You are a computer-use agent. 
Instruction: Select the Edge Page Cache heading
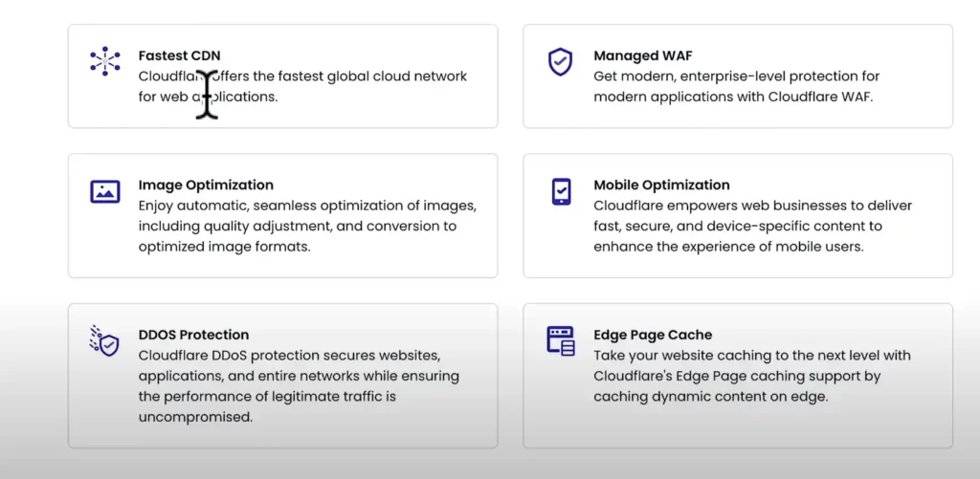[653, 335]
